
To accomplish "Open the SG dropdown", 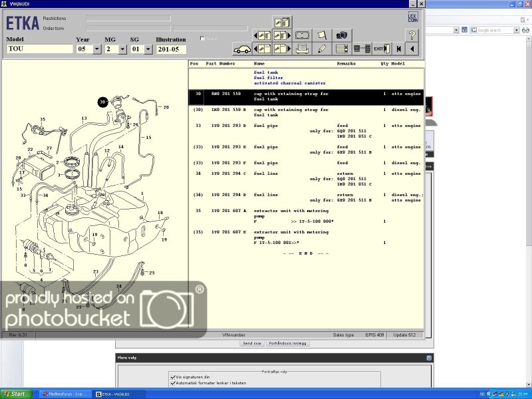I will point(148,49).
